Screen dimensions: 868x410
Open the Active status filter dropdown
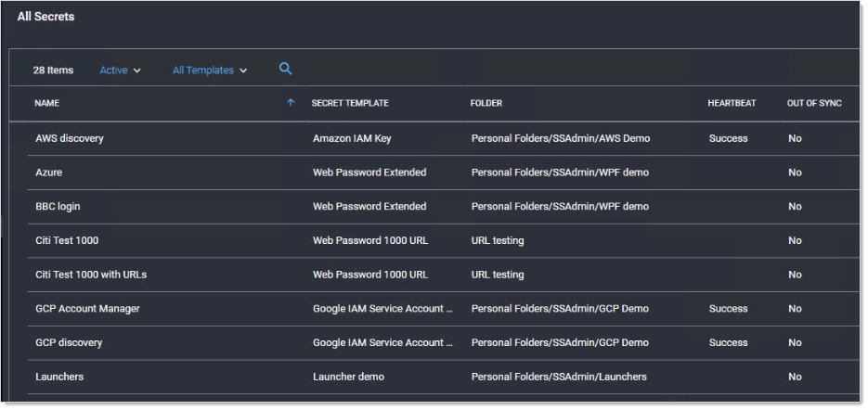tap(120, 70)
